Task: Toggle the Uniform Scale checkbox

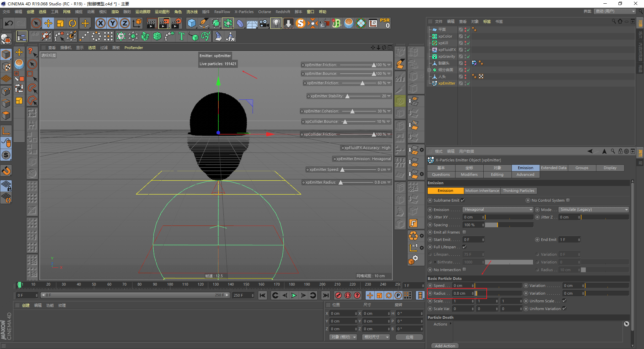Action: (x=564, y=301)
